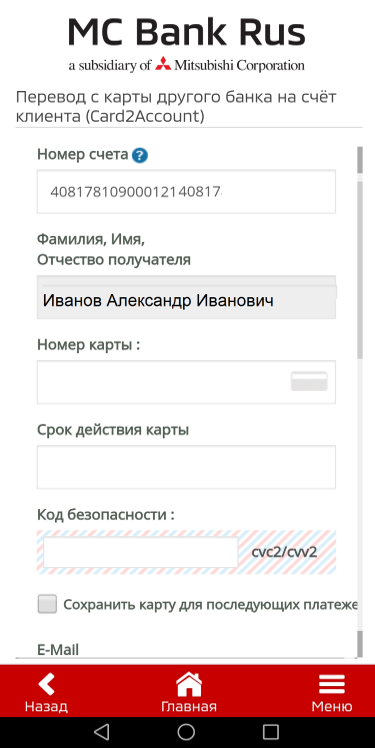Open the Главная home icon

(x=189, y=685)
